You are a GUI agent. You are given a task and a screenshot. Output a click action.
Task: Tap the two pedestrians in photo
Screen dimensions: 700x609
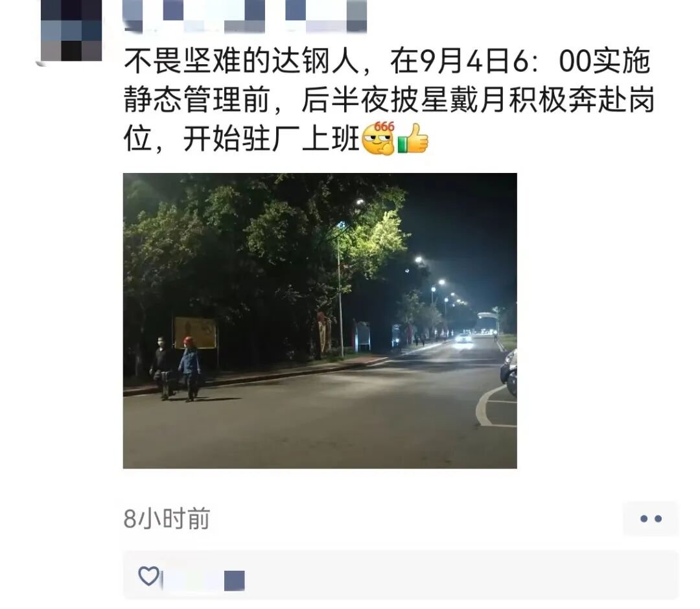pyautogui.click(x=176, y=369)
